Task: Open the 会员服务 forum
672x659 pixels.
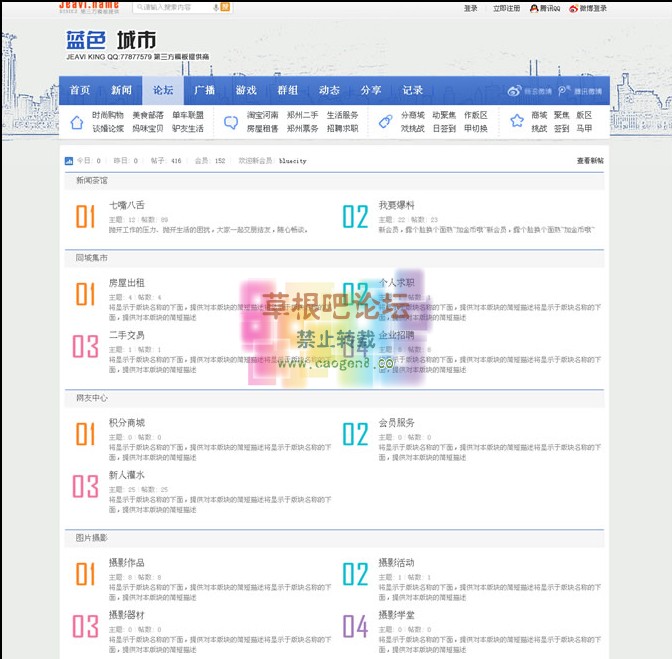Action: pyautogui.click(x=396, y=423)
